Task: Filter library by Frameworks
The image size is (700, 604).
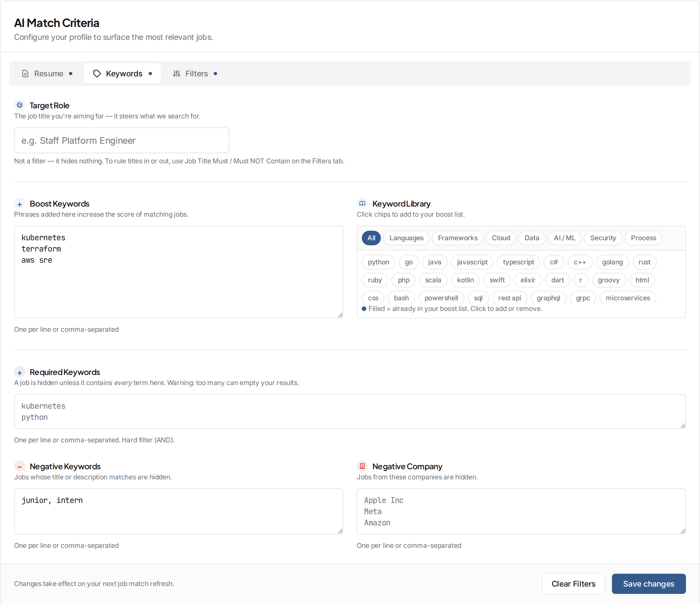Action: (458, 238)
